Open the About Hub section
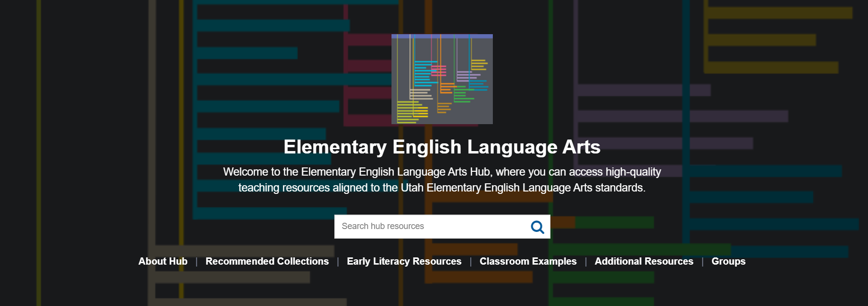 click(x=163, y=261)
